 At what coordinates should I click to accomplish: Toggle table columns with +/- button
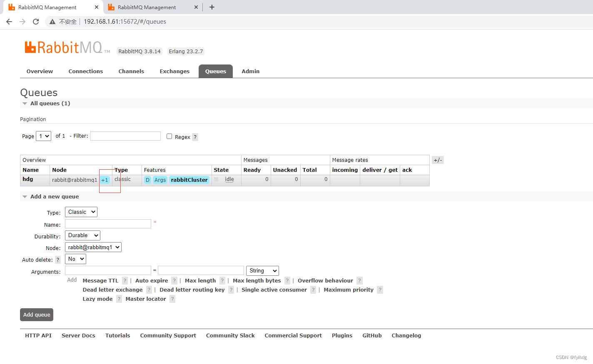click(438, 160)
